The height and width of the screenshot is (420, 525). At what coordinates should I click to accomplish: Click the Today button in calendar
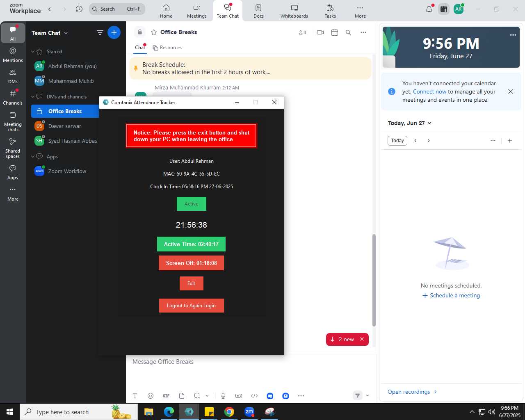(x=397, y=141)
